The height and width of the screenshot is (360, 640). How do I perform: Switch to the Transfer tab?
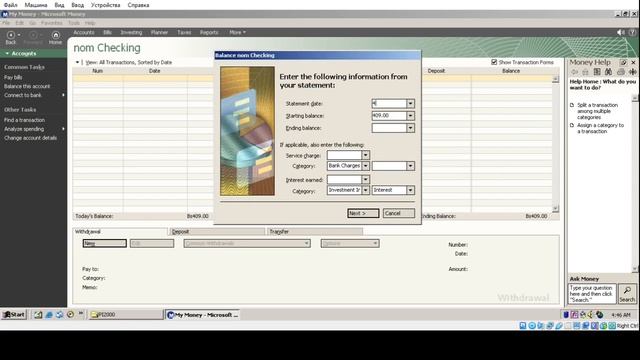[x=315, y=231]
